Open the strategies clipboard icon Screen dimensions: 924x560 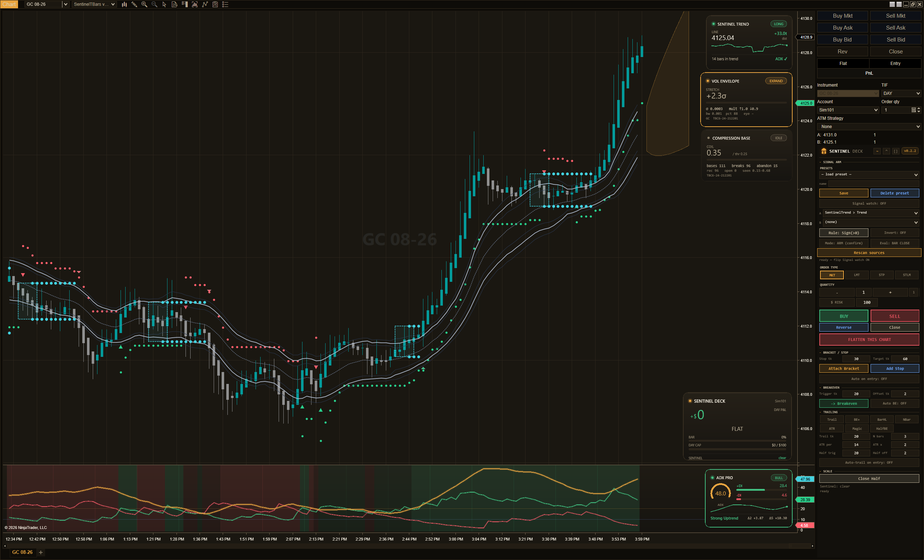pyautogui.click(x=215, y=4)
